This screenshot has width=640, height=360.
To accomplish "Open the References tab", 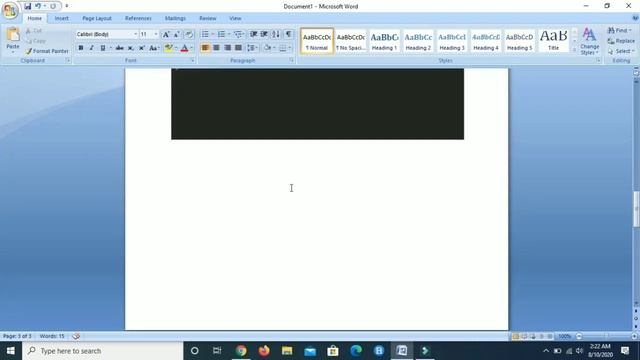I will 138,18.
